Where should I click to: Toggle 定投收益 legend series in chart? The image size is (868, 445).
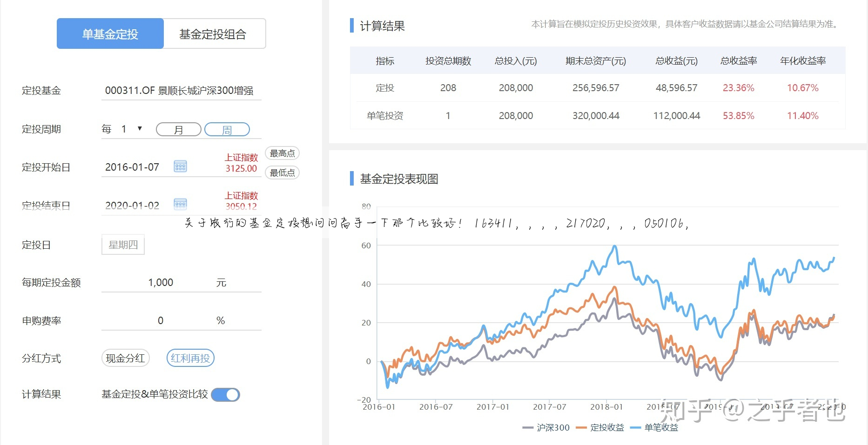click(x=600, y=427)
